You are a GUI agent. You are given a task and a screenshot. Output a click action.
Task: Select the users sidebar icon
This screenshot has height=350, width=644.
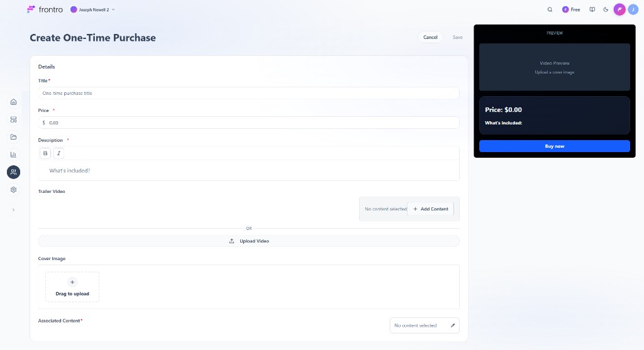[14, 172]
